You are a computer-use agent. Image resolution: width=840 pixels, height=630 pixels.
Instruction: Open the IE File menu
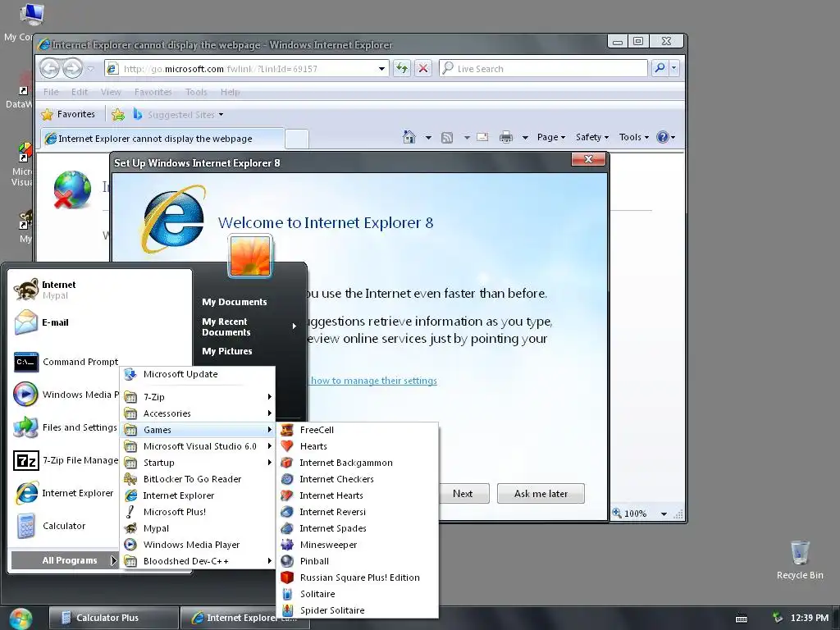(51, 92)
